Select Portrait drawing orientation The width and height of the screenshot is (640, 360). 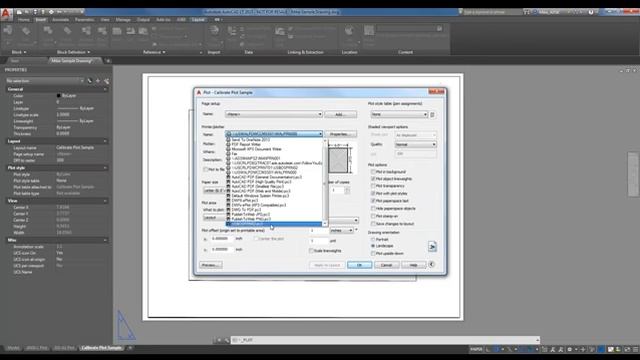[373, 240]
